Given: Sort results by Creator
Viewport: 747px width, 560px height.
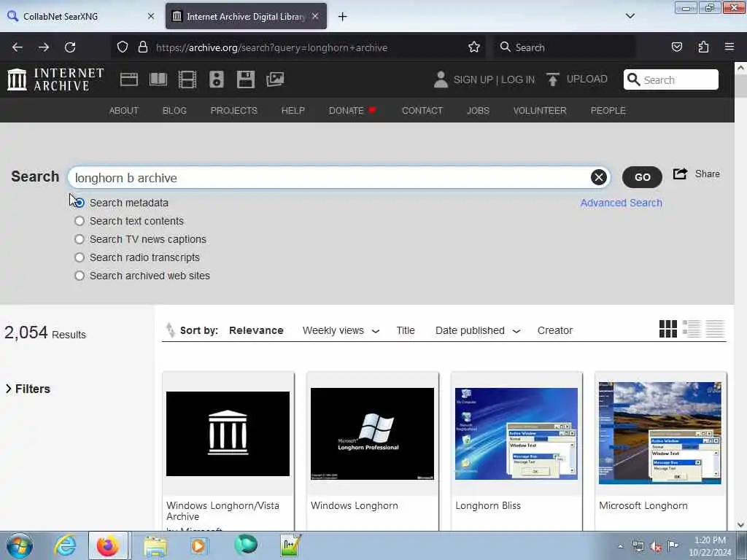Looking at the screenshot, I should (555, 330).
